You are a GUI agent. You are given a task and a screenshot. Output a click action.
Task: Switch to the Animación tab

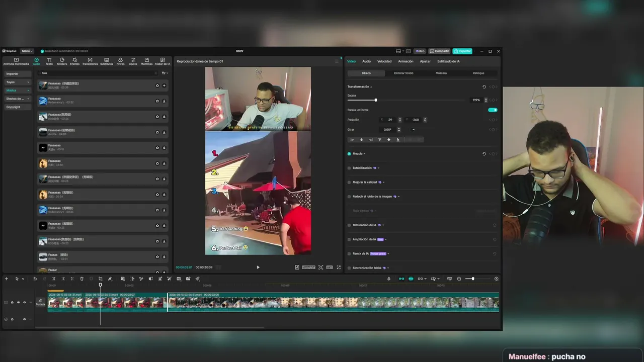click(x=406, y=61)
